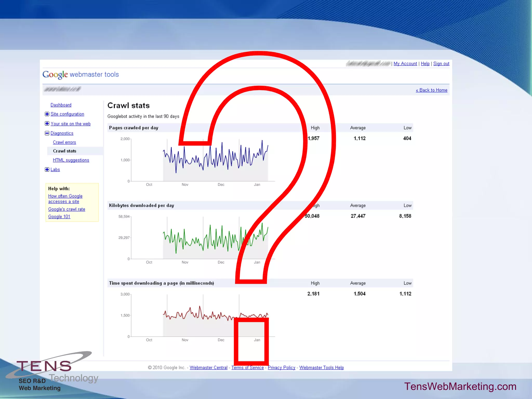Viewport: 532px width, 399px height.
Task: Open Google's crawl rate help link
Action: pyautogui.click(x=67, y=209)
